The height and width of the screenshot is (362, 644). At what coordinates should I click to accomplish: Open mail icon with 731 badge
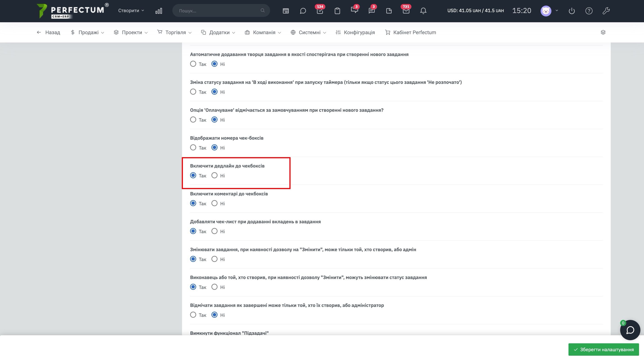coord(406,11)
